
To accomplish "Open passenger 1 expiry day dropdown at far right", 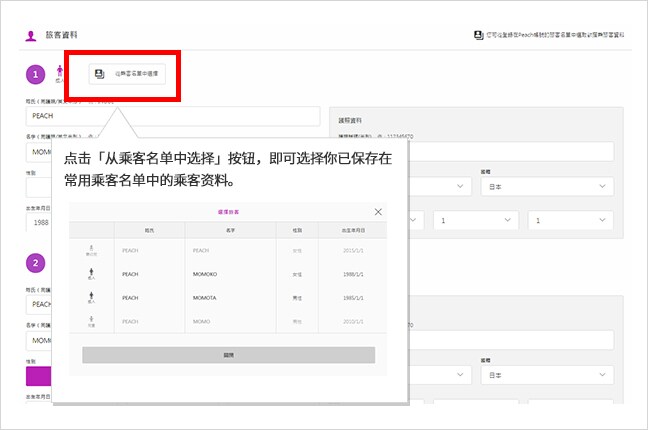I will (x=571, y=220).
